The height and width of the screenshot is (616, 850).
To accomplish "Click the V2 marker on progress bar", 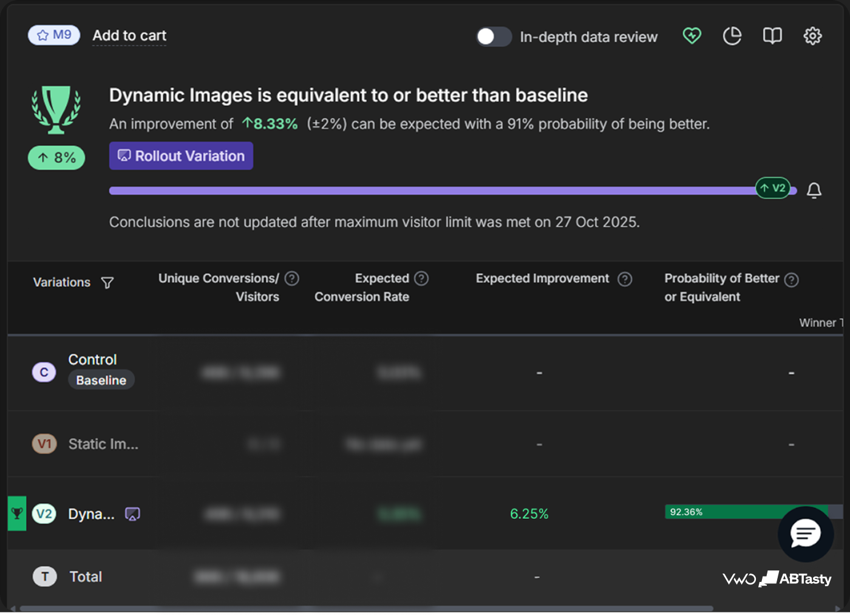I will pyautogui.click(x=772, y=188).
